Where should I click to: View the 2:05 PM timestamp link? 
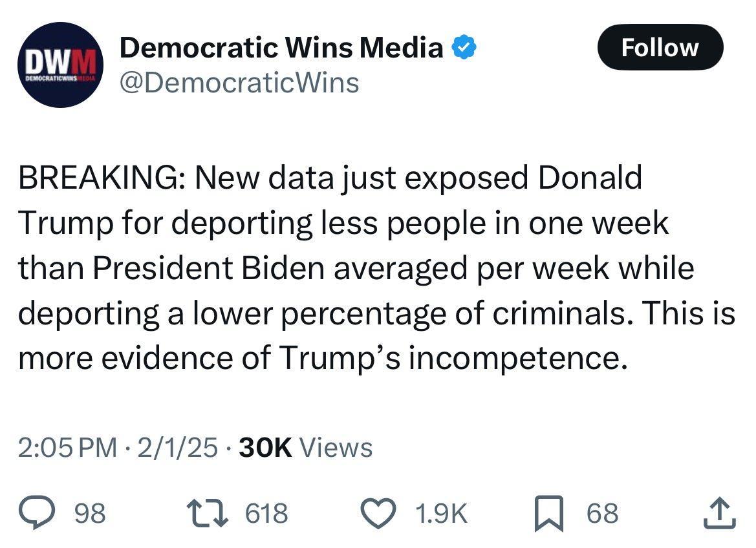(67, 447)
